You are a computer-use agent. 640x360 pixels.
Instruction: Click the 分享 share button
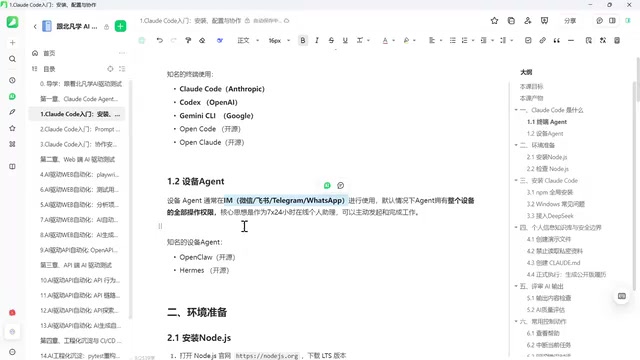pyautogui.click(x=570, y=21)
